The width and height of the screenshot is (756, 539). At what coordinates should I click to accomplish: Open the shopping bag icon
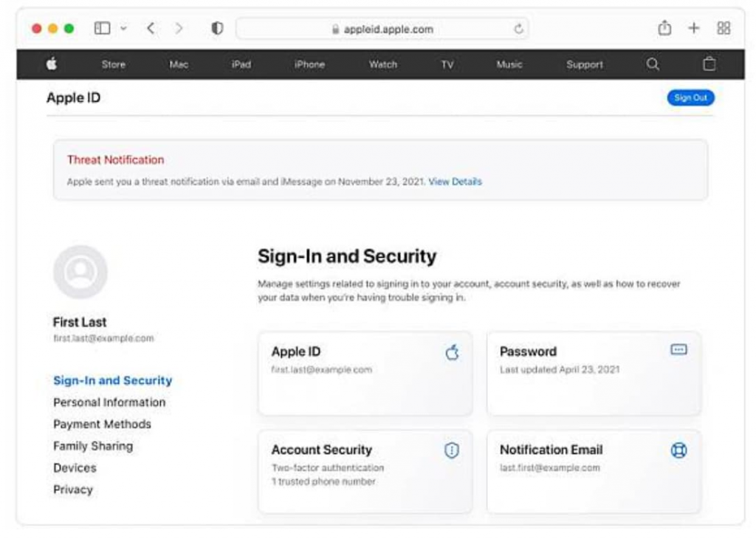tap(709, 63)
